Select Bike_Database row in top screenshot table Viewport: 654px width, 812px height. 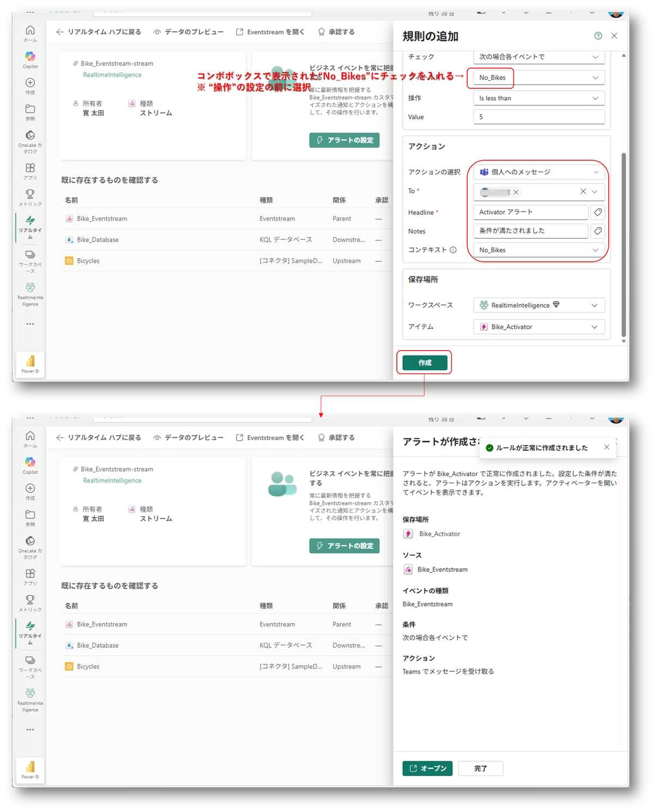coord(226,240)
